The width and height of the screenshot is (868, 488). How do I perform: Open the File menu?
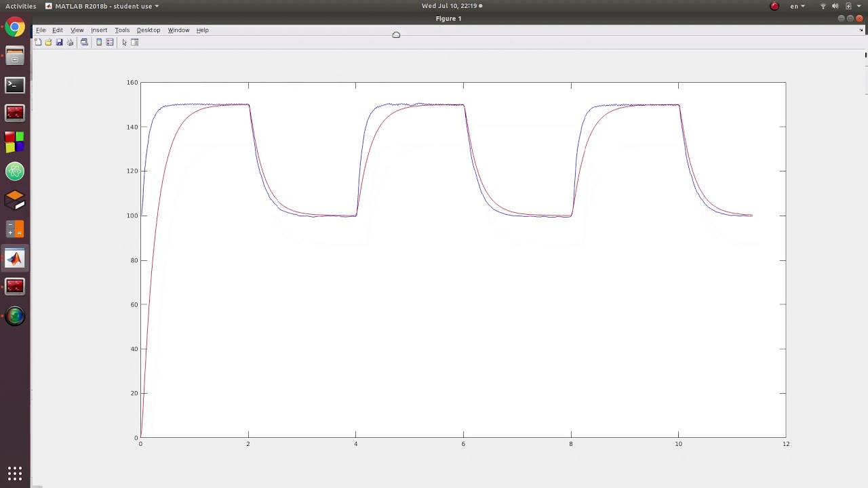coord(41,30)
